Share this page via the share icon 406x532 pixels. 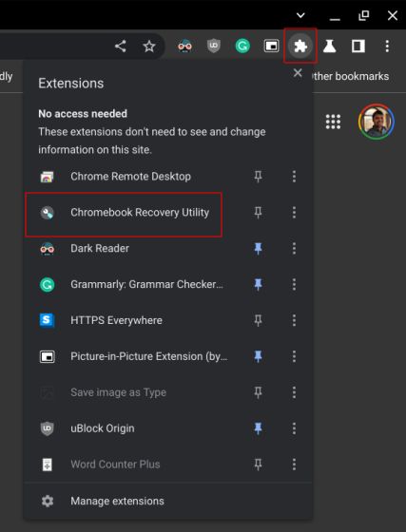coord(121,47)
